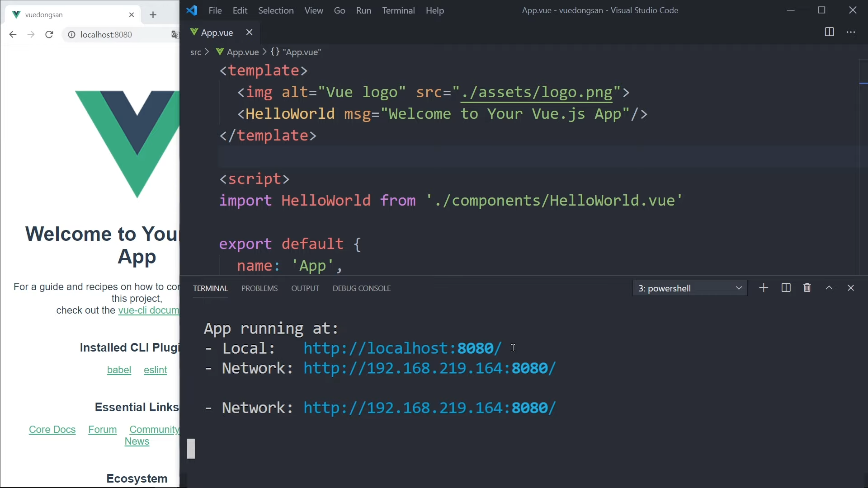
Task: Close the App.vue editor tab
Action: pos(249,32)
